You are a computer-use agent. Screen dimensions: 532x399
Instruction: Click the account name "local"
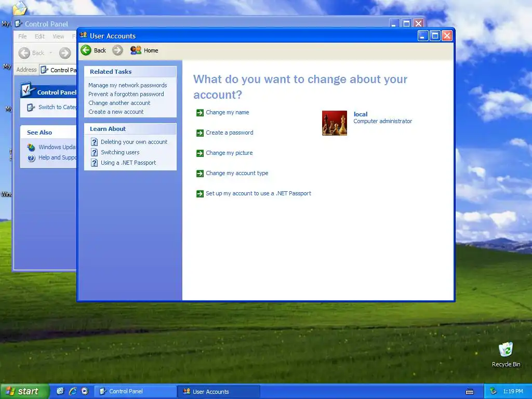(361, 114)
